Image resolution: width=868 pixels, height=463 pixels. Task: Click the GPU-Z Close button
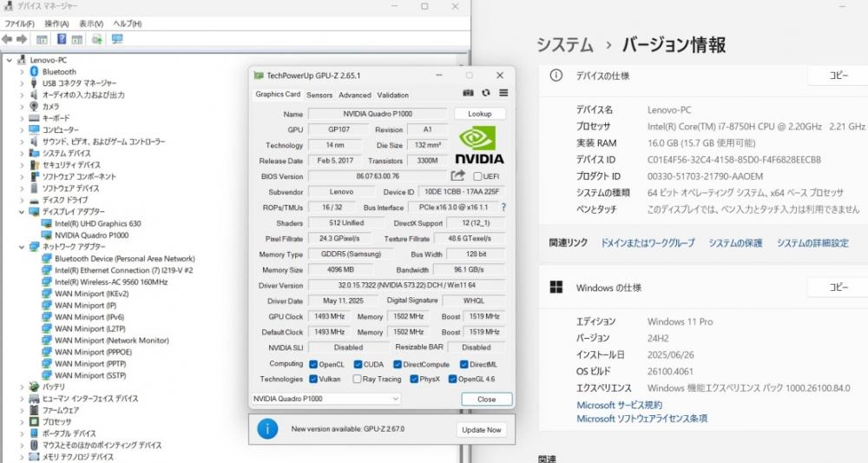[x=487, y=399]
